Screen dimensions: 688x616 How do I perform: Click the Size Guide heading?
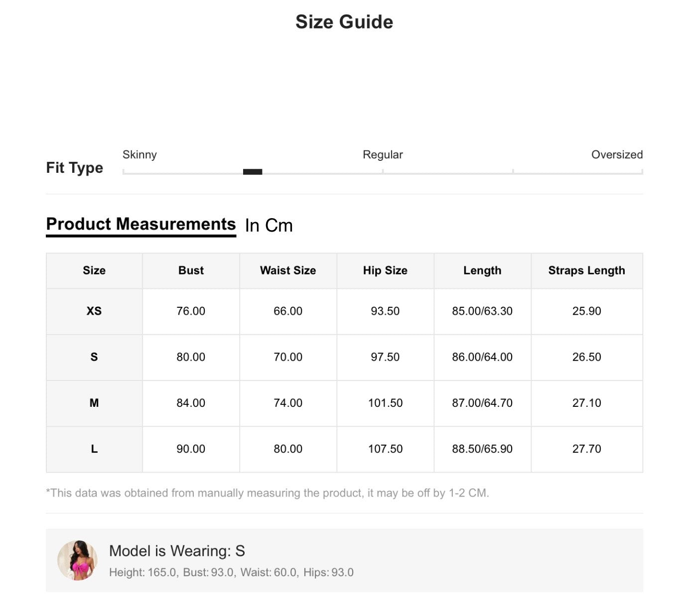[x=344, y=22]
